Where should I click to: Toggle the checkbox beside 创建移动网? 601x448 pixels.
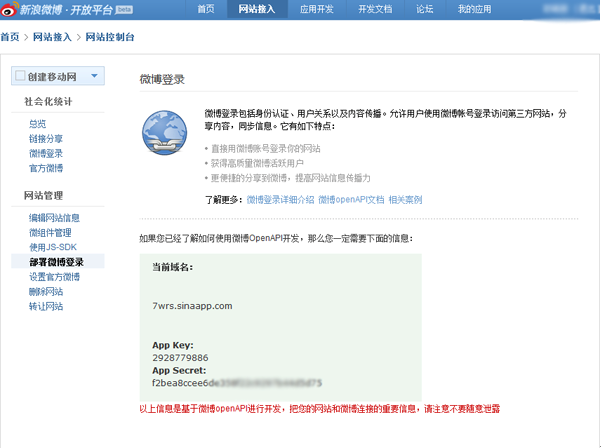click(x=20, y=75)
